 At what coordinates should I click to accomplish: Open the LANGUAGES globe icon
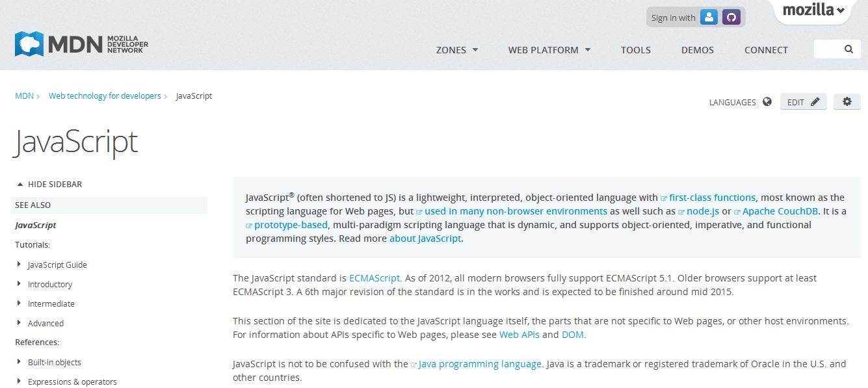tap(767, 101)
